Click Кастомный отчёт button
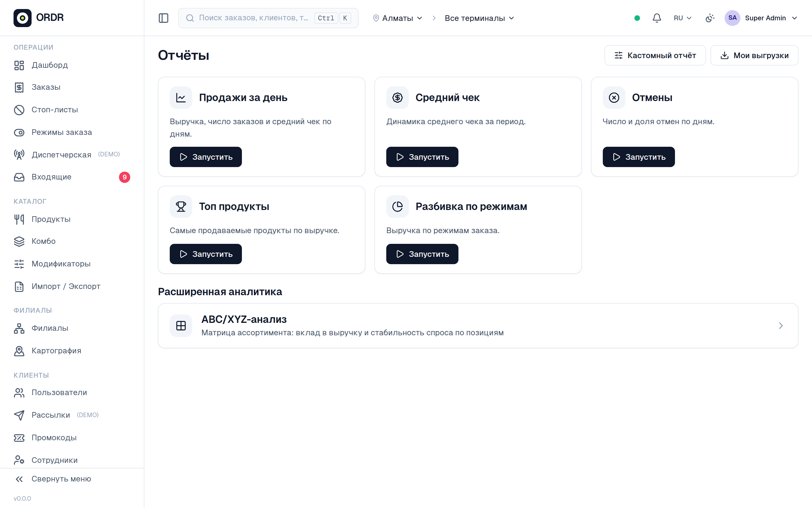The width and height of the screenshot is (812, 508). (x=655, y=55)
